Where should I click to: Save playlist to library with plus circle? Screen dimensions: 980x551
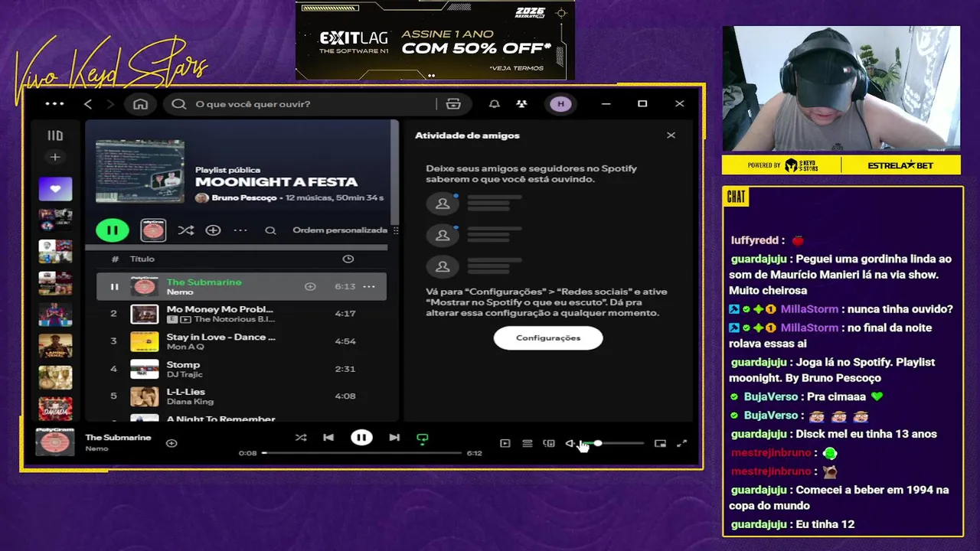pyautogui.click(x=213, y=230)
